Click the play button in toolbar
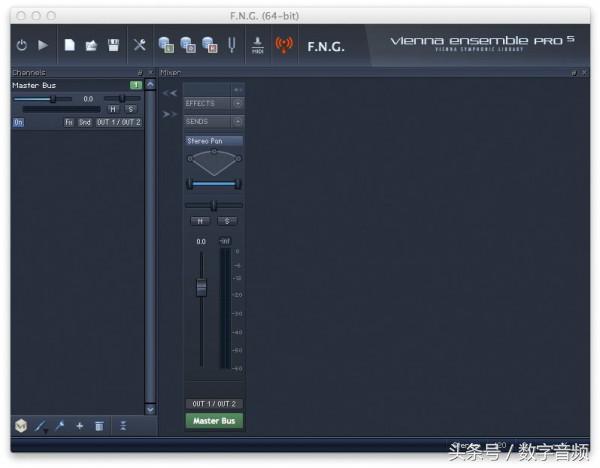Screen dimensions: 600x468 point(43,45)
